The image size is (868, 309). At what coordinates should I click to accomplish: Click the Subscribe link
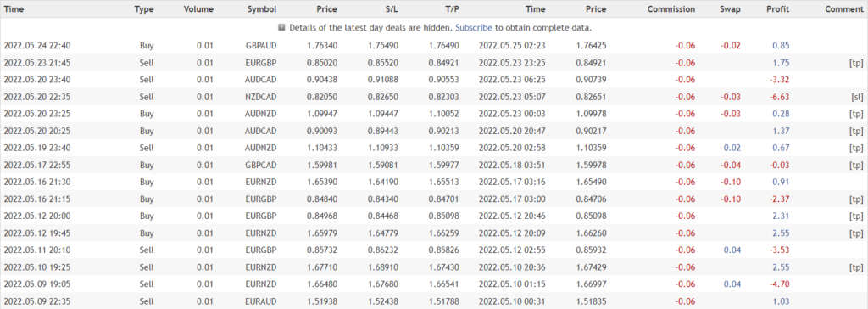(474, 27)
